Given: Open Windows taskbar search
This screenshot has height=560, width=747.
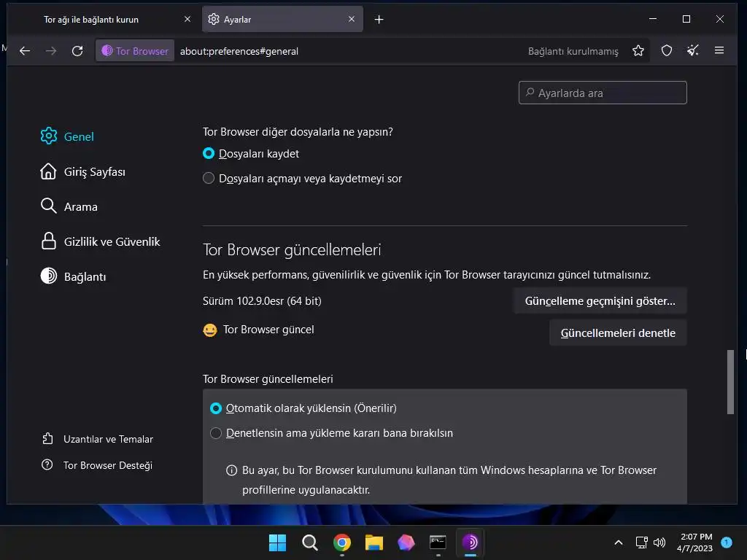Looking at the screenshot, I should pyautogui.click(x=309, y=542).
